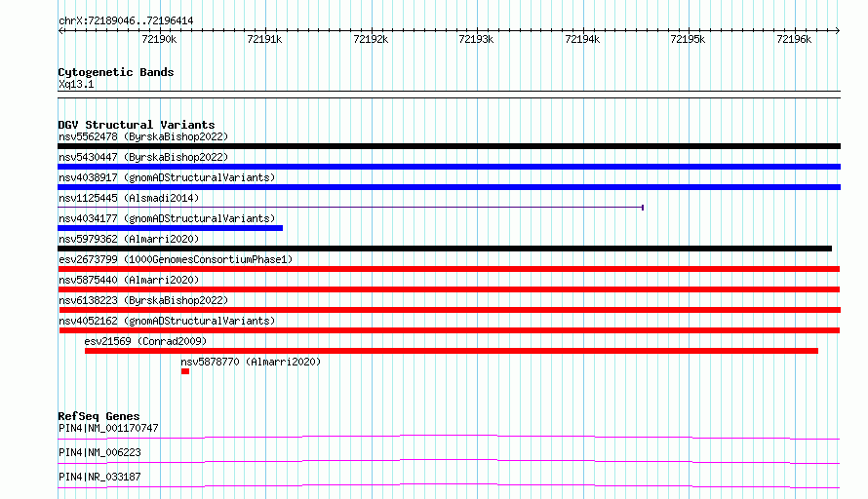This screenshot has width=868, height=499.
Task: Select the nsv5430447 blue variant bar
Action: click(449, 167)
